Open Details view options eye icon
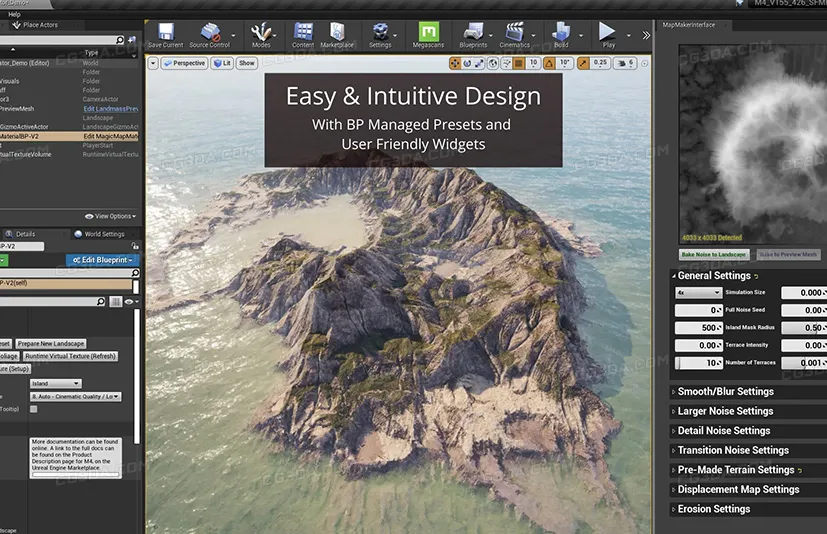This screenshot has height=534, width=827. click(x=130, y=301)
